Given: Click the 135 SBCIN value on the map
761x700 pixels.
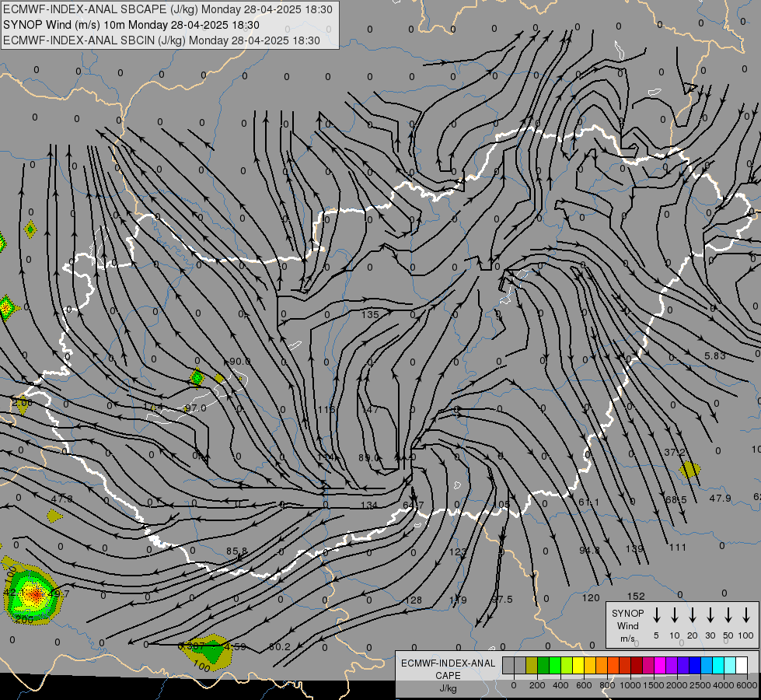Looking at the screenshot, I should [370, 314].
